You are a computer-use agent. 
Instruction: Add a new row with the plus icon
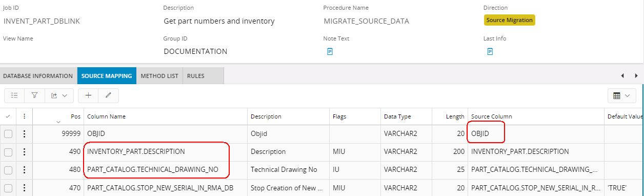click(x=88, y=95)
